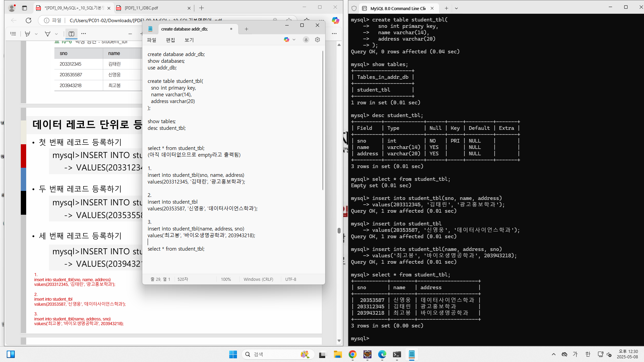The width and height of the screenshot is (644, 362).
Task: Switch input language via the 한 indicator
Action: pyautogui.click(x=587, y=354)
